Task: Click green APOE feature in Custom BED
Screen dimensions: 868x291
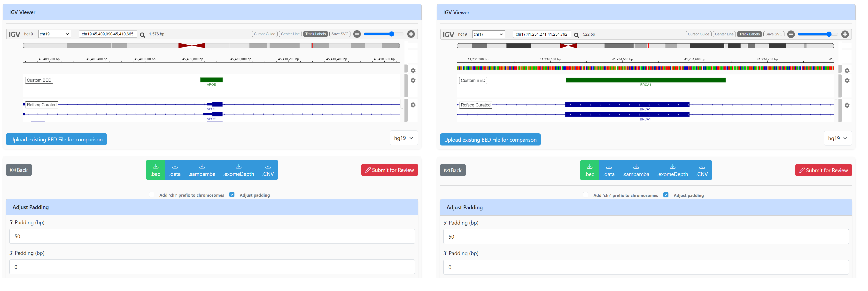Action: pyautogui.click(x=211, y=80)
